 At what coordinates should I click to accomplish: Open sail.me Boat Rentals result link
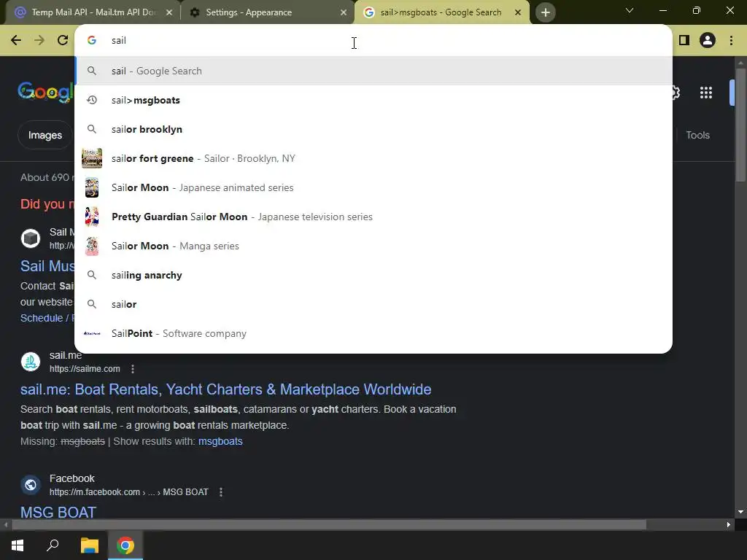click(226, 389)
